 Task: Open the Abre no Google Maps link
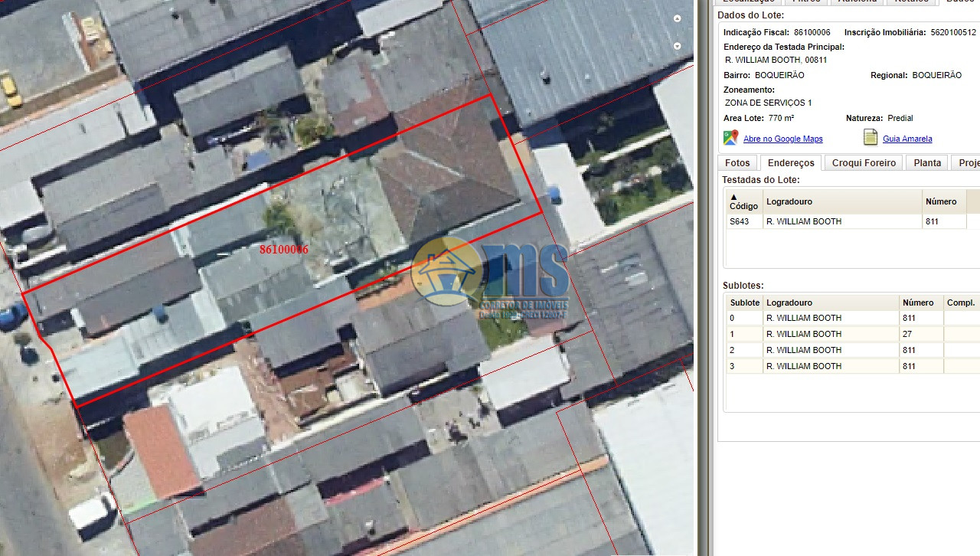pyautogui.click(x=782, y=139)
